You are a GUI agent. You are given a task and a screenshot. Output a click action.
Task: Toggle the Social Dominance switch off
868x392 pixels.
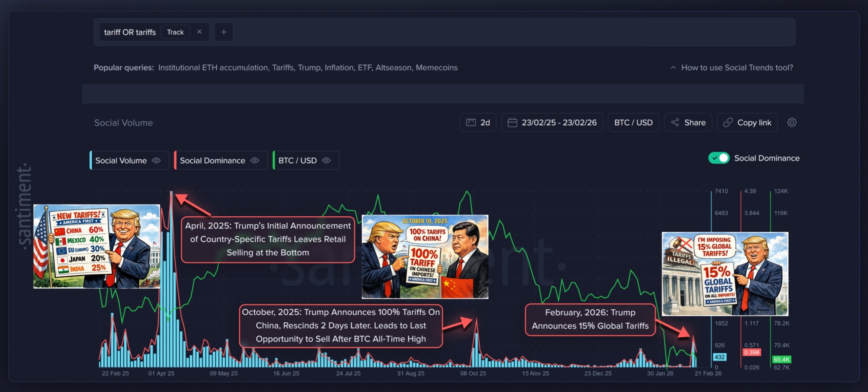719,158
